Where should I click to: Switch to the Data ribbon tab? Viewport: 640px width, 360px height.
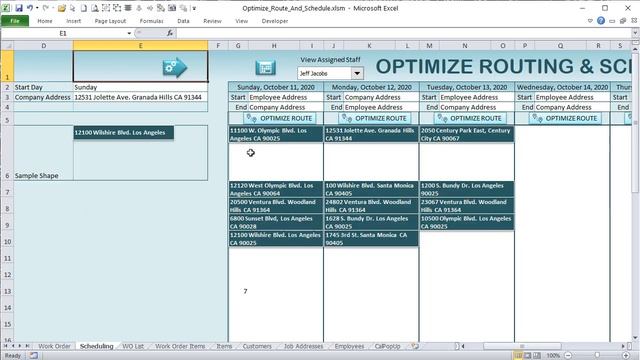click(183, 21)
